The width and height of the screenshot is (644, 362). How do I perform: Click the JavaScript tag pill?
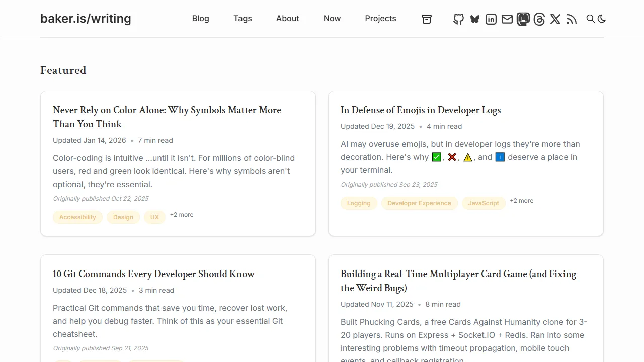click(484, 203)
